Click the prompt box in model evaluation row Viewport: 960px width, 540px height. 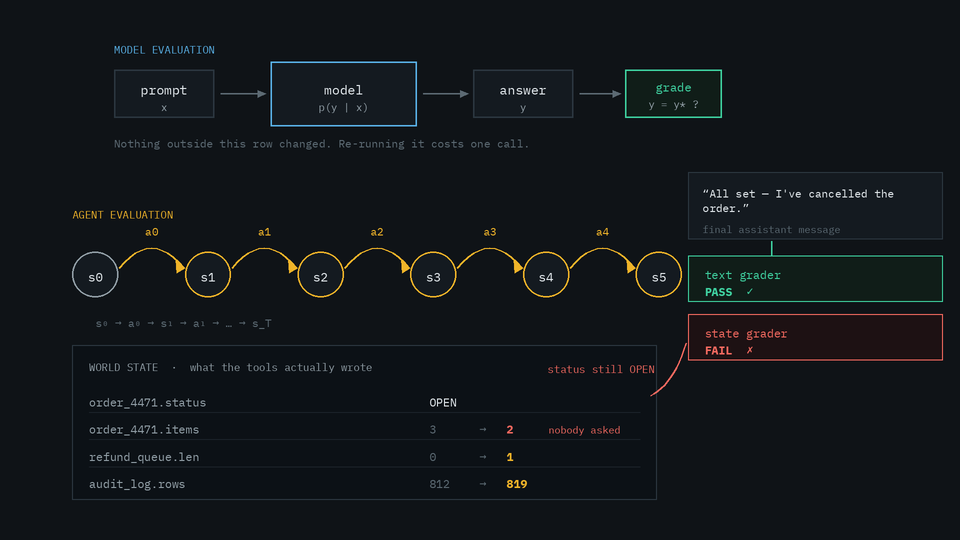tap(164, 94)
